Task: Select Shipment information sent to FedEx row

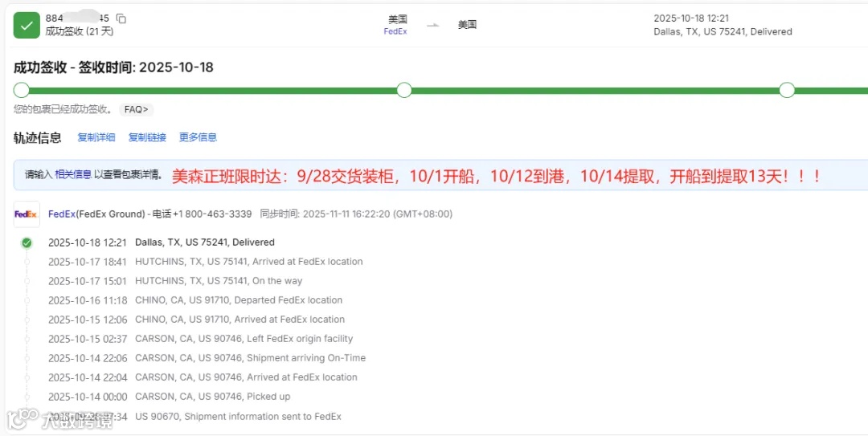Action: click(x=194, y=417)
